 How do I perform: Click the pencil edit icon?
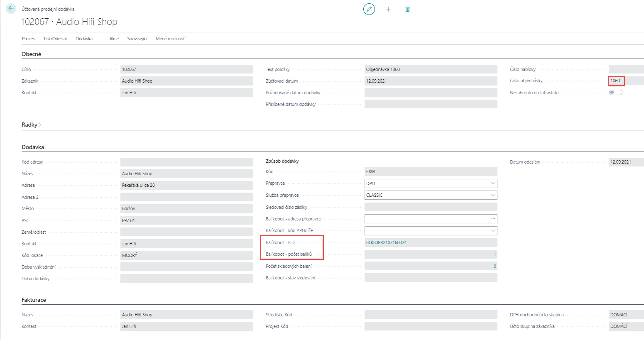[x=369, y=9]
